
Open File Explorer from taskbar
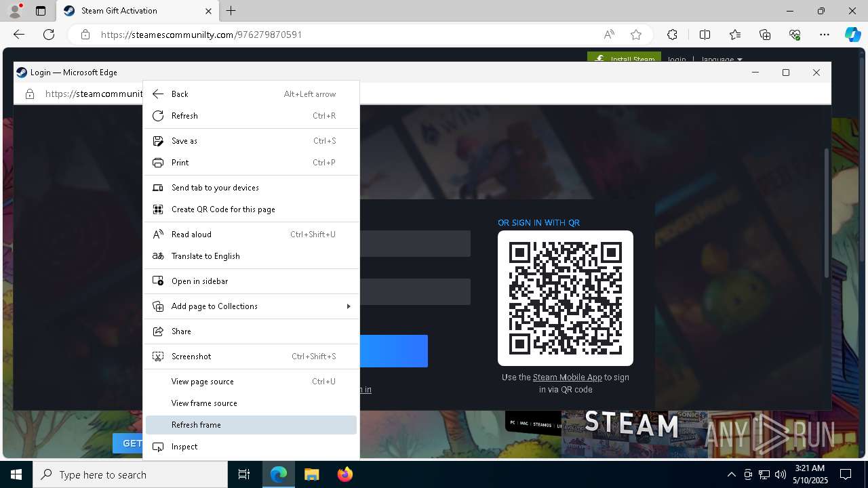point(311,474)
